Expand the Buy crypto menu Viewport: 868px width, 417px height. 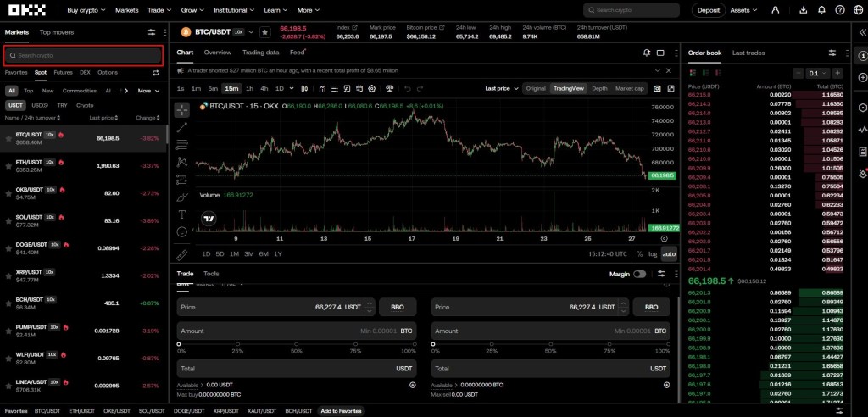[88, 10]
